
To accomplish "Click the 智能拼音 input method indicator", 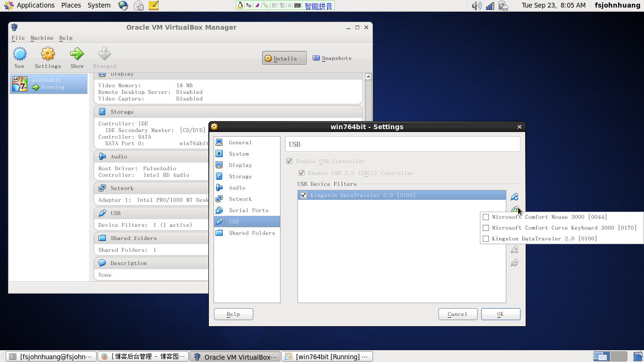I will (x=319, y=6).
